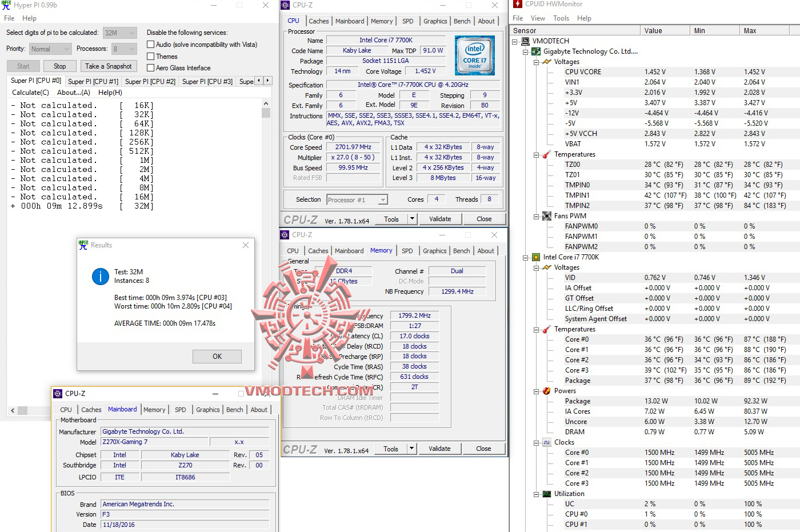The height and width of the screenshot is (532, 800).
Task: Check the Themes service checkbox
Action: pos(150,56)
